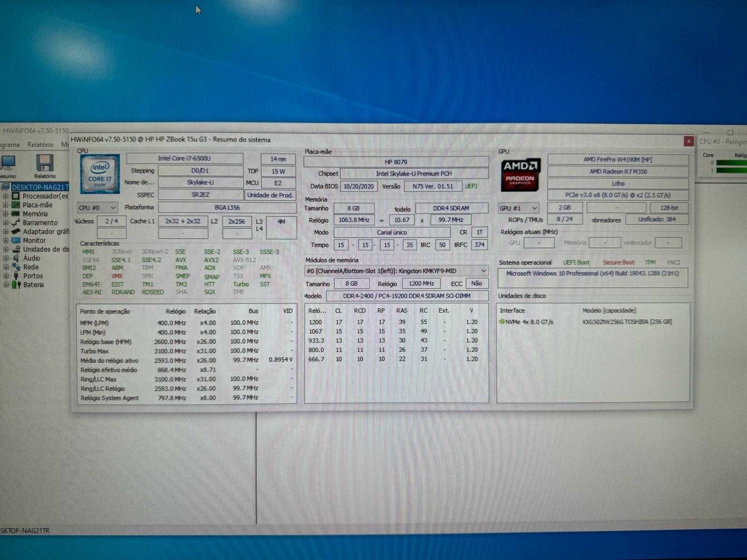
Task: Click the AMD Radeon Graphics logo
Action: tap(520, 175)
